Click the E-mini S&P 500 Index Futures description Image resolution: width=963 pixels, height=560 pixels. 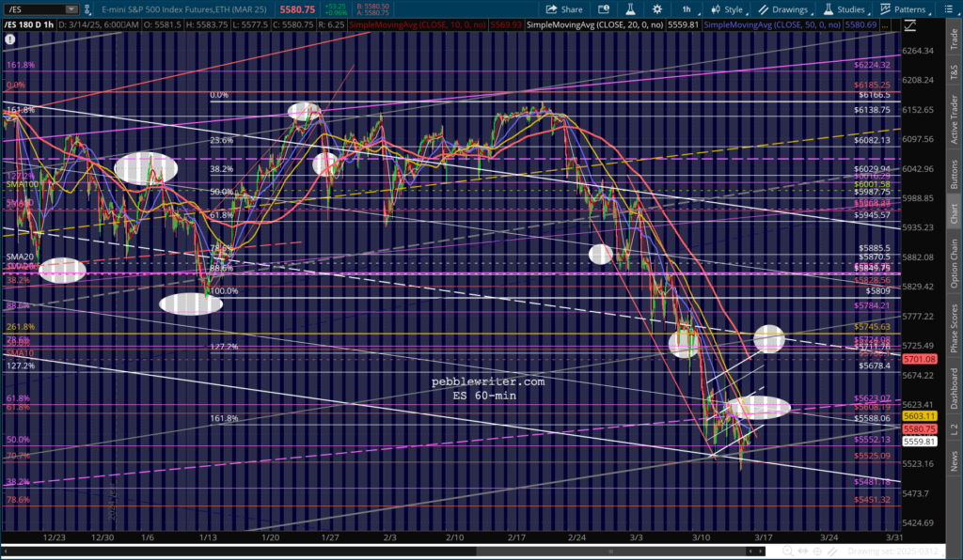point(184,9)
